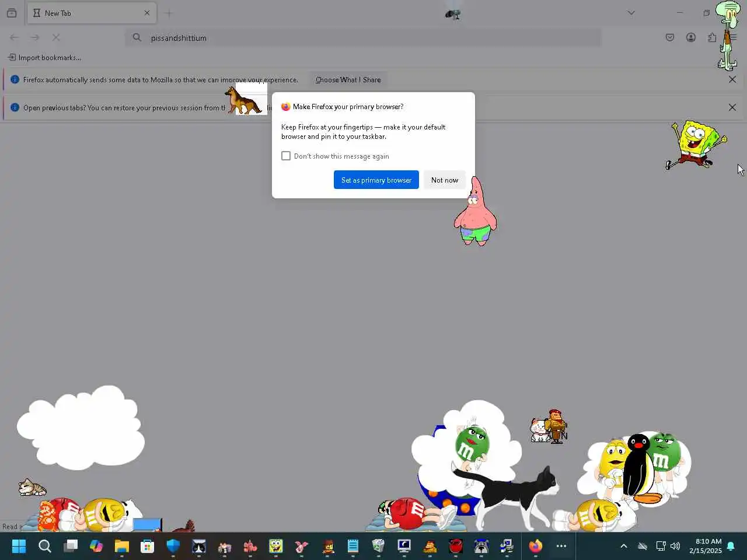747x560 pixels.
Task: Click the SpongeBob icon on the taskbar
Action: pyautogui.click(x=276, y=546)
